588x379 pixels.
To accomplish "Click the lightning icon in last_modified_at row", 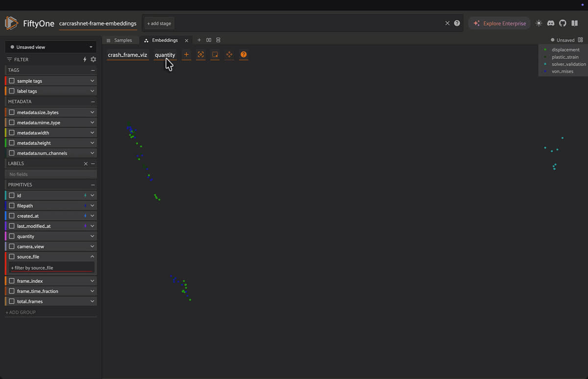I will (85, 226).
